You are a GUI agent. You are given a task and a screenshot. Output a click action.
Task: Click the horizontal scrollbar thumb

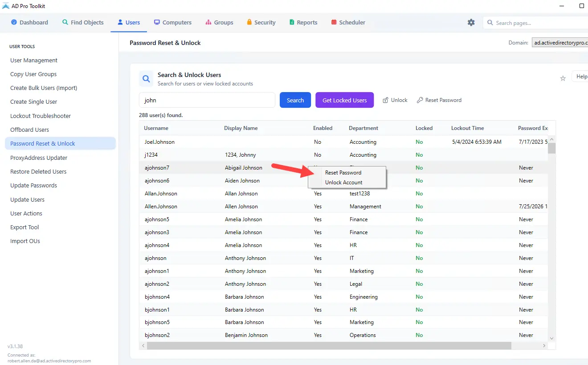click(x=329, y=345)
